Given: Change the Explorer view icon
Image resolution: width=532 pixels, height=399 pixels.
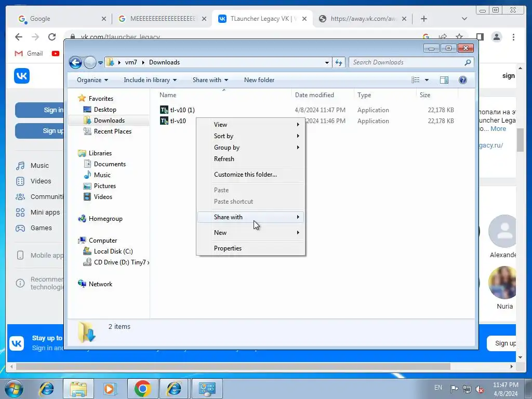Looking at the screenshot, I should [415, 79].
